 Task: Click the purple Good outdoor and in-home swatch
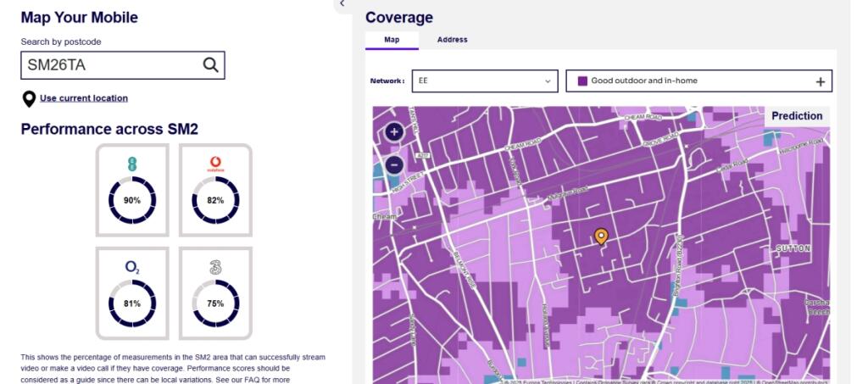pyautogui.click(x=582, y=81)
